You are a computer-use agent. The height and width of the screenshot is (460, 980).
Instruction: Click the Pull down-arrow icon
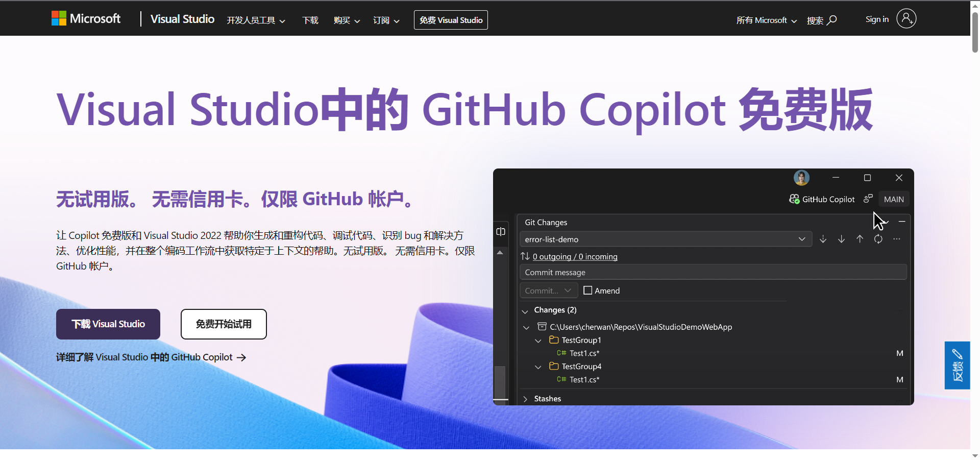841,239
